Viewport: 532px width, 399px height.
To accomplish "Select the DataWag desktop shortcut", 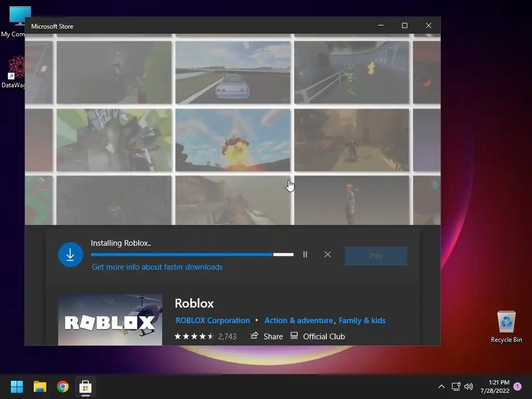I will (13, 72).
